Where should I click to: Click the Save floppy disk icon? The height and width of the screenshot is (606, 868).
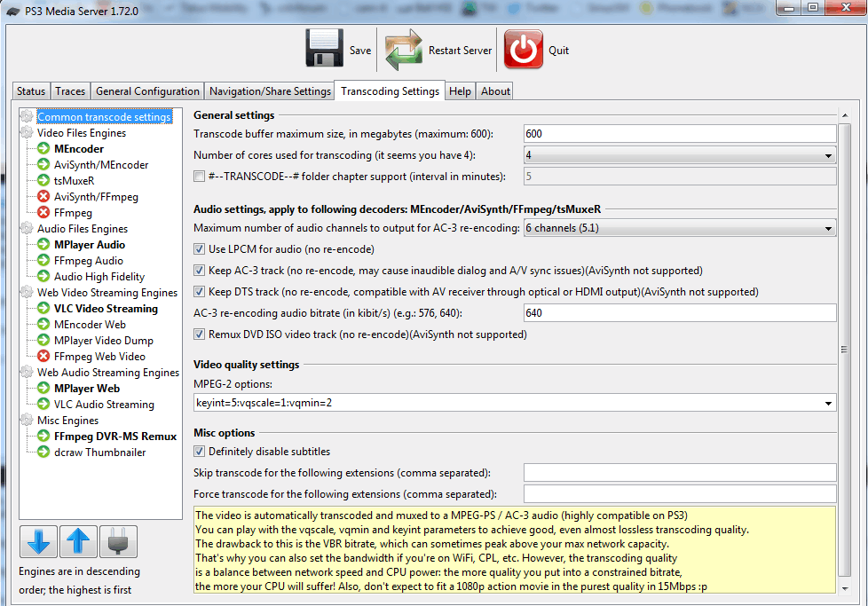(325, 48)
